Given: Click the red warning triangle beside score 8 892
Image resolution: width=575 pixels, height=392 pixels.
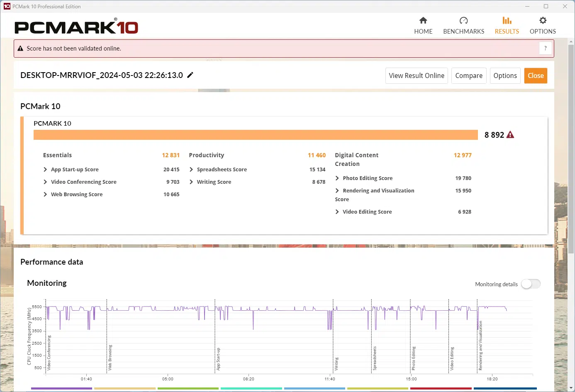Looking at the screenshot, I should pos(510,135).
